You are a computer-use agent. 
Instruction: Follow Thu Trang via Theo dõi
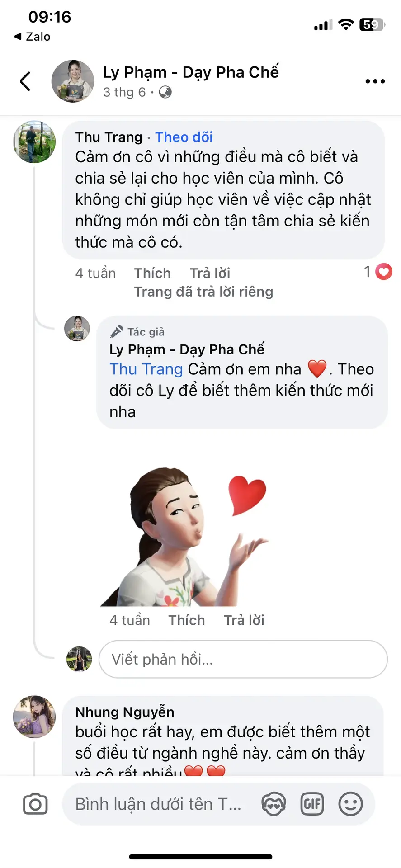[184, 137]
